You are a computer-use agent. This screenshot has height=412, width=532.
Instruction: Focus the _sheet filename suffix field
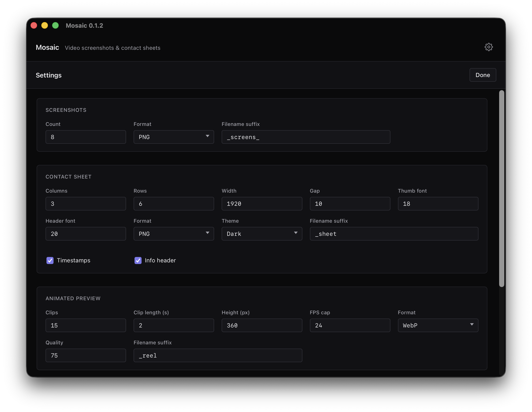pos(394,234)
